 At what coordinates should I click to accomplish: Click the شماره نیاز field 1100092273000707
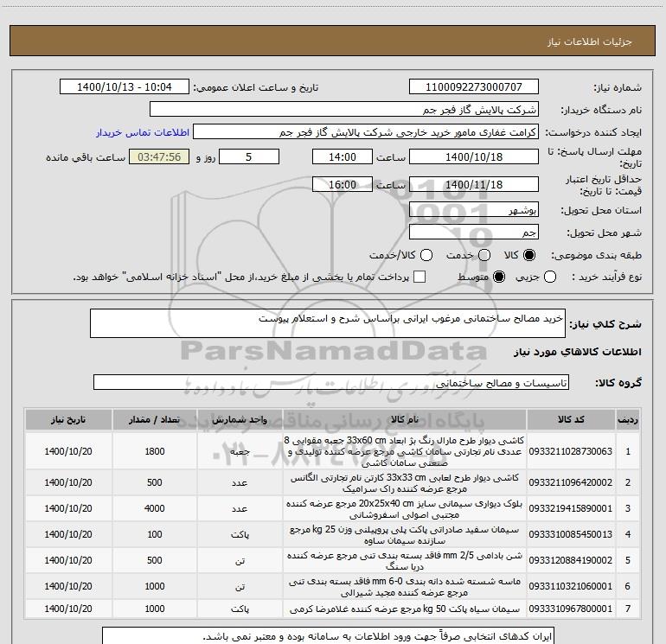point(474,87)
